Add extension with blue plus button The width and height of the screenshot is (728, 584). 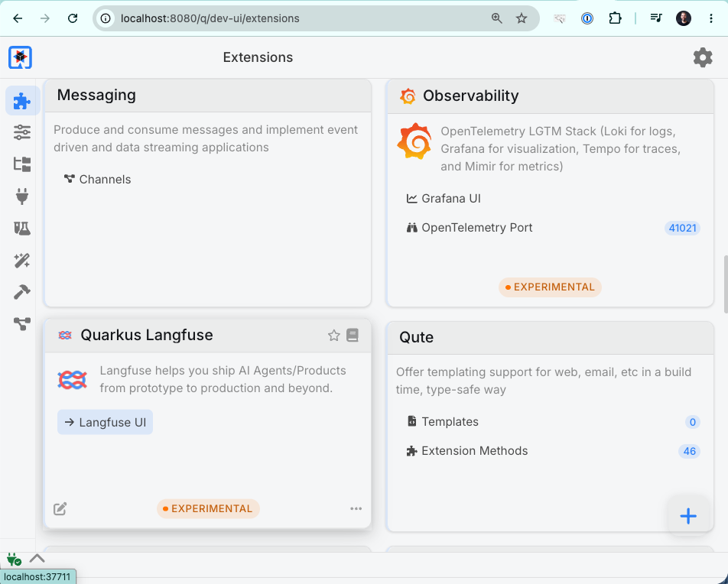click(x=688, y=516)
